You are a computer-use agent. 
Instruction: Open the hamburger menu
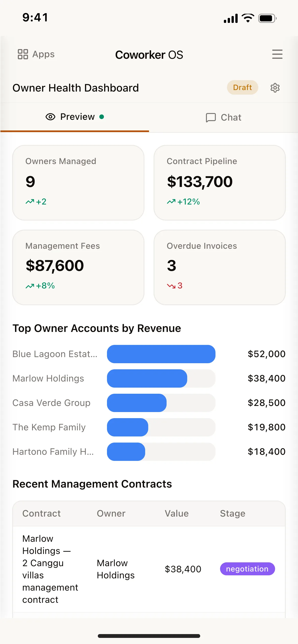tap(277, 54)
